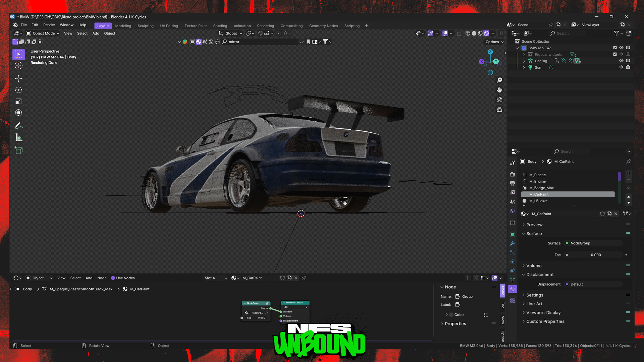Image resolution: width=644 pixels, height=362 pixels.
Task: Expand the Car Rig tree item
Action: pyautogui.click(x=524, y=61)
